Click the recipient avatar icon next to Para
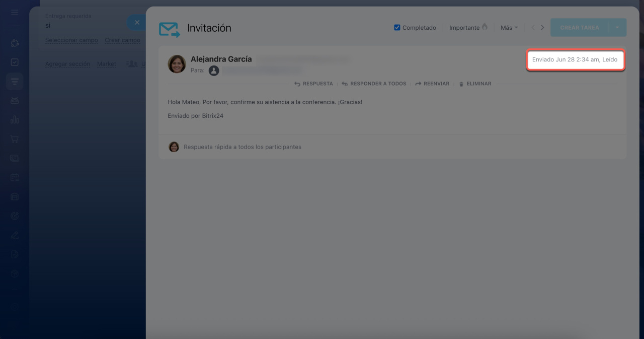This screenshot has width=644, height=339. [214, 71]
